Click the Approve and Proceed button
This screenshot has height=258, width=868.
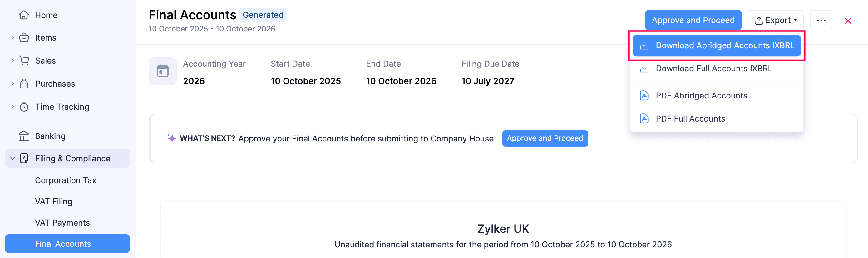pos(693,20)
